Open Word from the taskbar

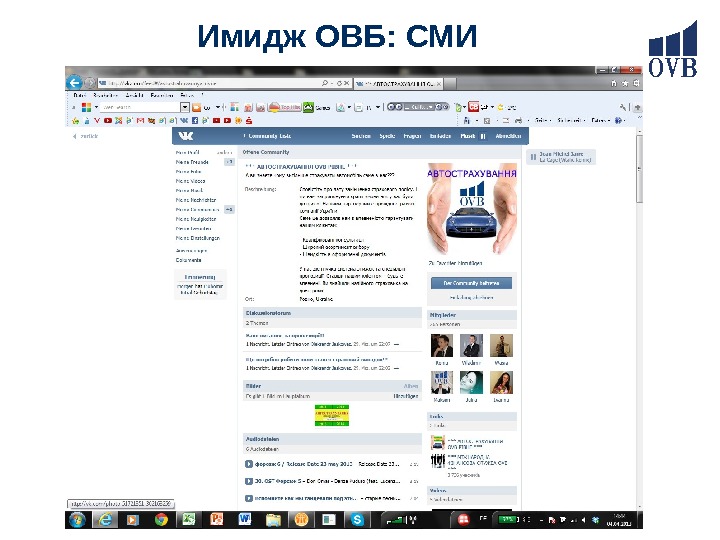coord(245,519)
